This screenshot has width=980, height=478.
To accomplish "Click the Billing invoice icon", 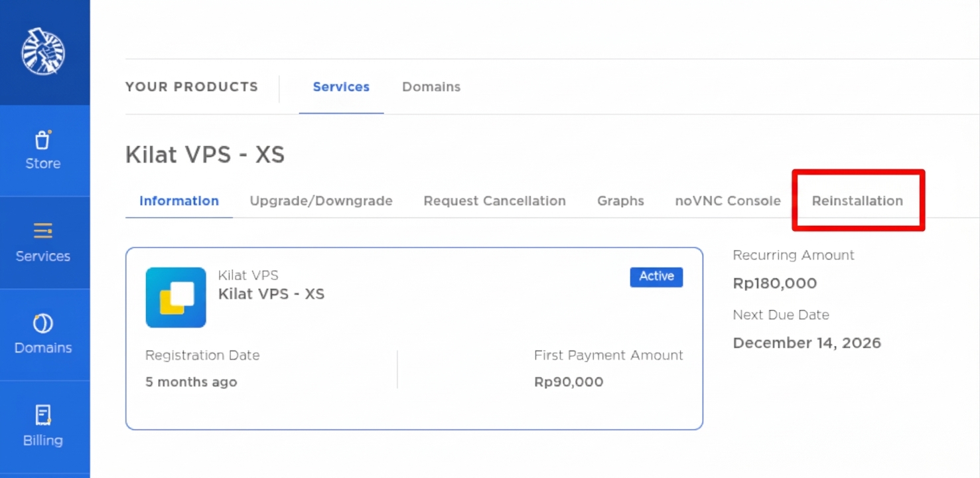I will click(x=43, y=416).
